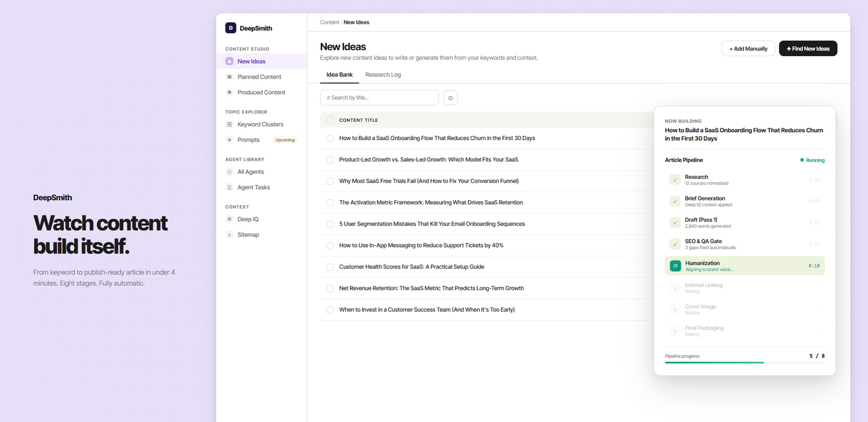
Task: Check the Customer Health Scores row
Action: (x=330, y=267)
